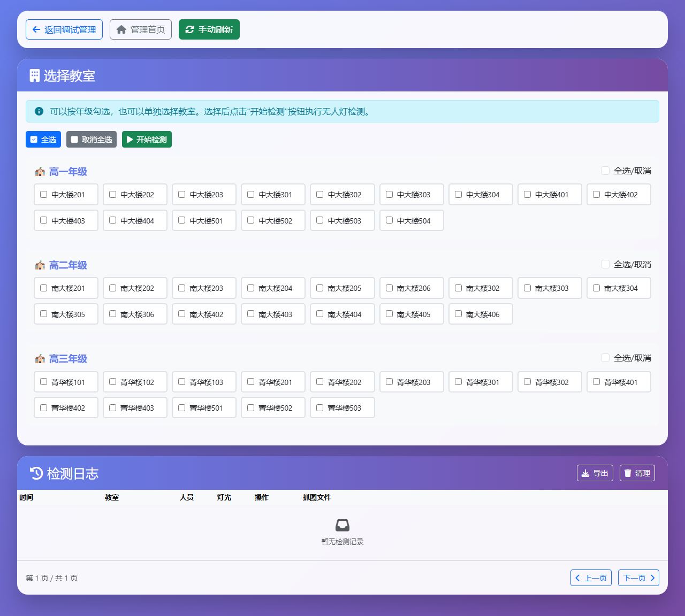Click the 高三年级 section heading
685x616 pixels.
[68, 359]
